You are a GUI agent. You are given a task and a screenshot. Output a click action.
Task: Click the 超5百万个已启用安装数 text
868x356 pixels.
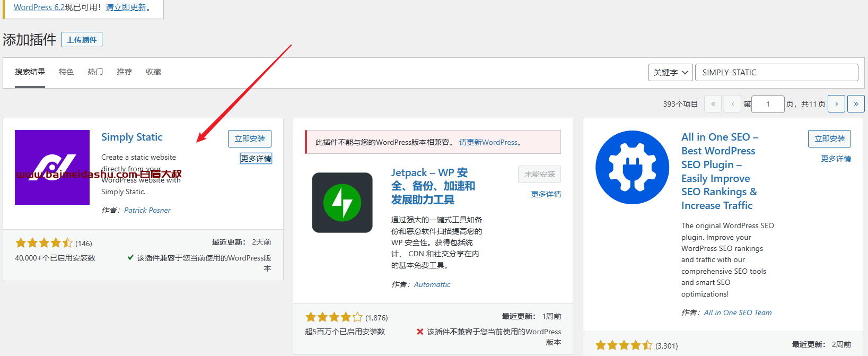point(345,332)
